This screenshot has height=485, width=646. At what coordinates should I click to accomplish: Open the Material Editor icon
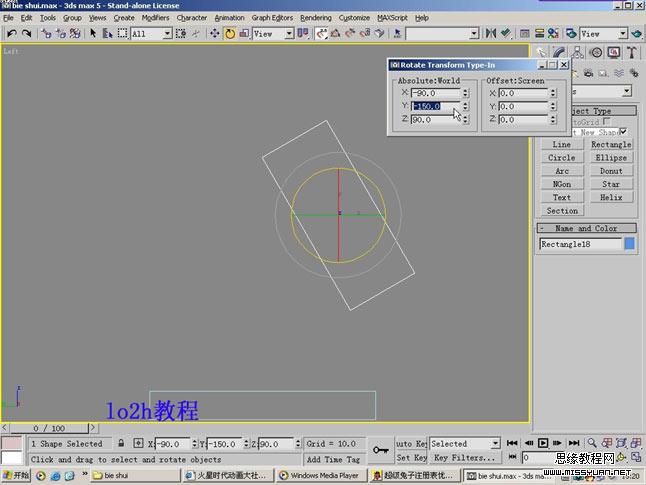[x=553, y=33]
